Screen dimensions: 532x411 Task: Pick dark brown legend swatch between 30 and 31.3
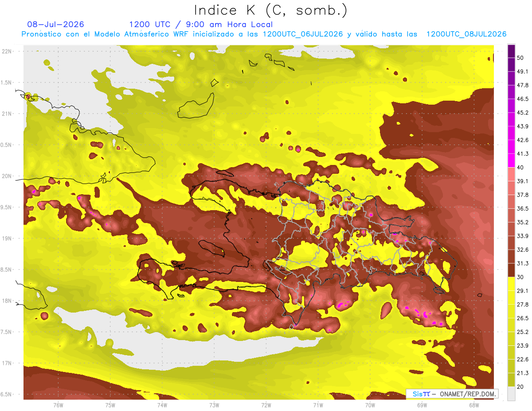pyautogui.click(x=511, y=270)
